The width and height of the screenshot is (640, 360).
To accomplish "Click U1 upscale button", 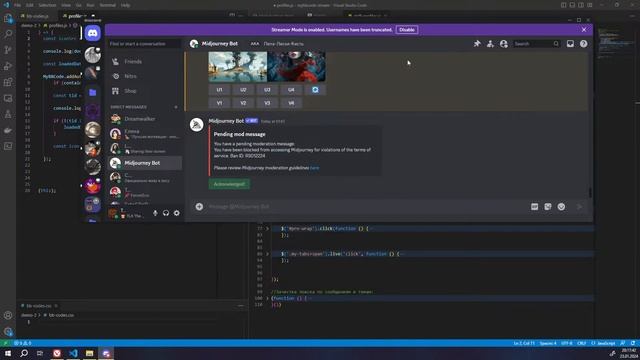I will tap(219, 90).
